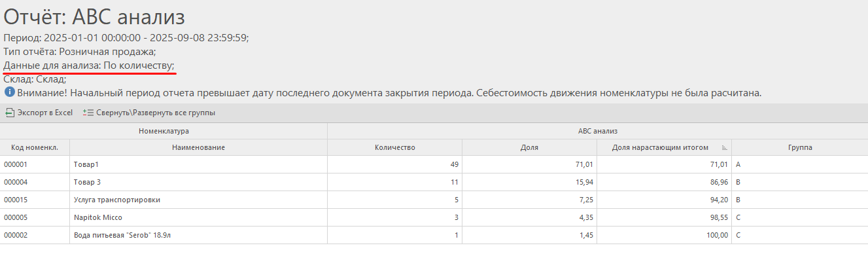868x254 pixels.
Task: Select the Napitok Micco row
Action: (x=434, y=217)
